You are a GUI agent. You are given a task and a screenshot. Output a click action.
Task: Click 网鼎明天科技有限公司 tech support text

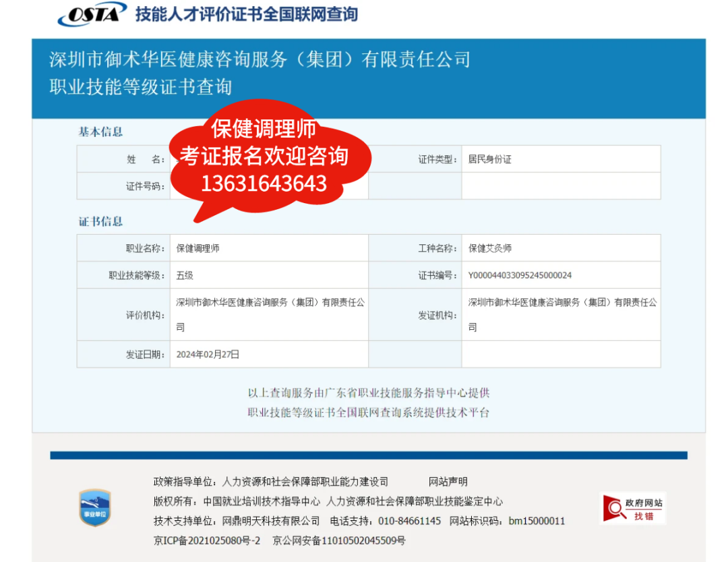pos(271,521)
